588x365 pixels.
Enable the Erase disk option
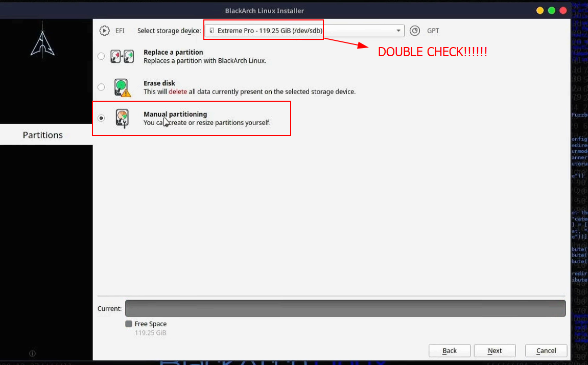click(x=101, y=87)
